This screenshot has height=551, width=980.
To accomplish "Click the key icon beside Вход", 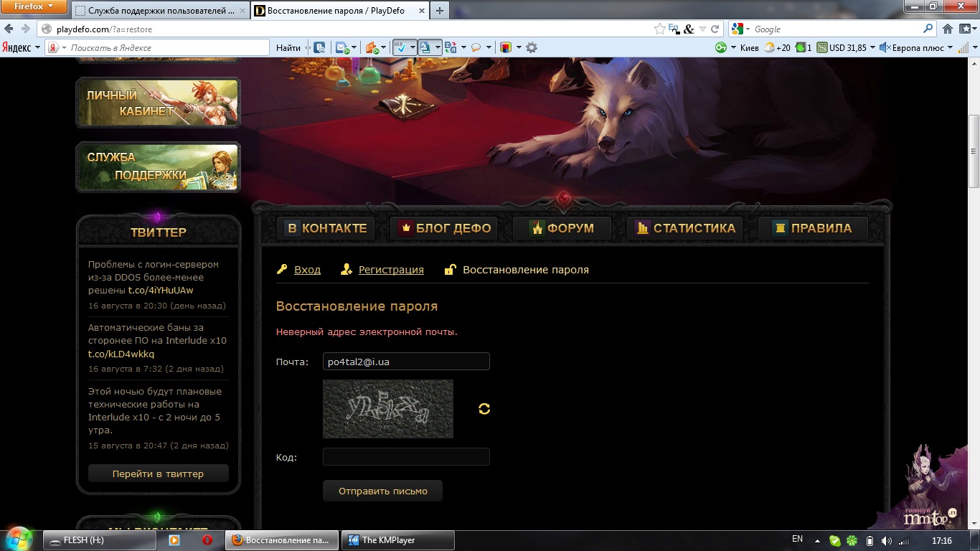I will [282, 270].
